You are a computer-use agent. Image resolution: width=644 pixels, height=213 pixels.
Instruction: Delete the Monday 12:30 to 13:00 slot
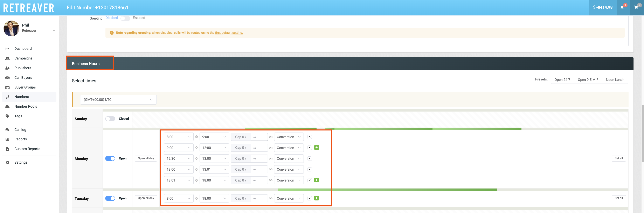pos(310,158)
